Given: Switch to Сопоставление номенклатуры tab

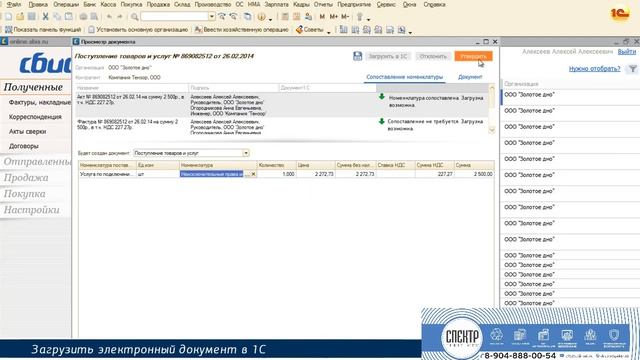Looking at the screenshot, I should [404, 77].
